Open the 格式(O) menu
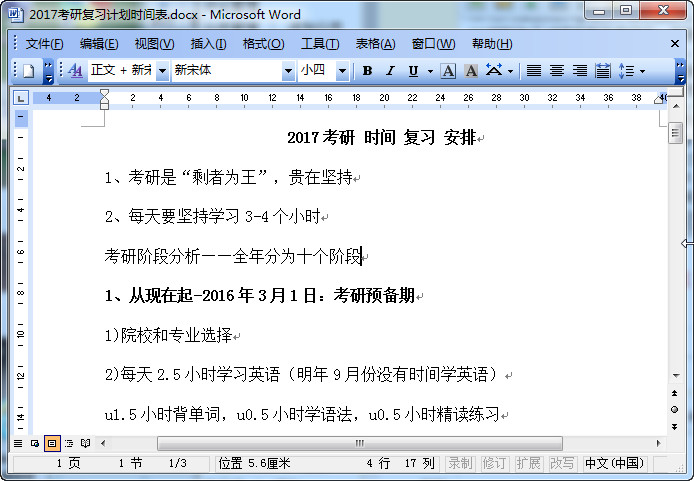 [x=263, y=44]
